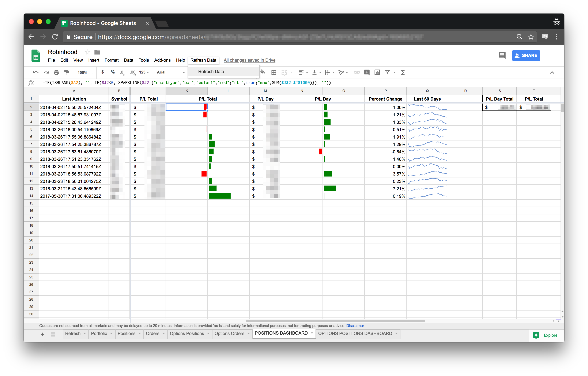Click the insert link icon
The width and height of the screenshot is (588, 376).
357,72
